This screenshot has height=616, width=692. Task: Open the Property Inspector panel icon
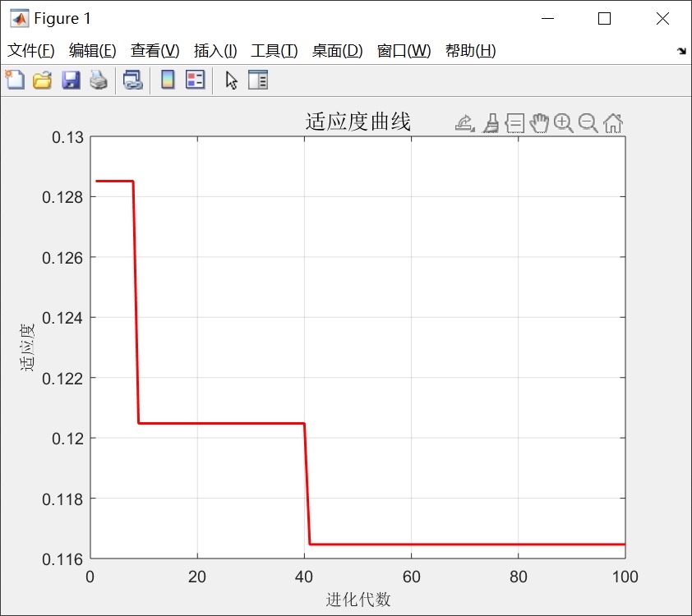(x=256, y=80)
